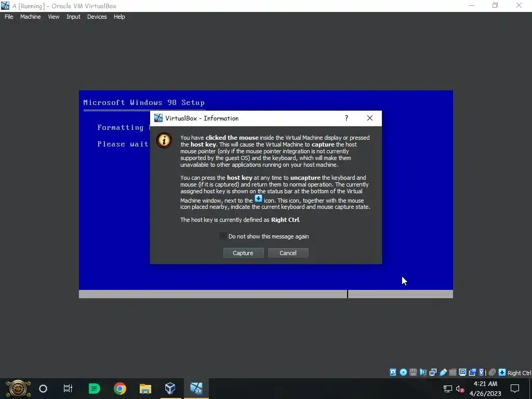The height and width of the screenshot is (399, 532).
Task: Click the USB devices indicator icon
Action: coord(443,372)
